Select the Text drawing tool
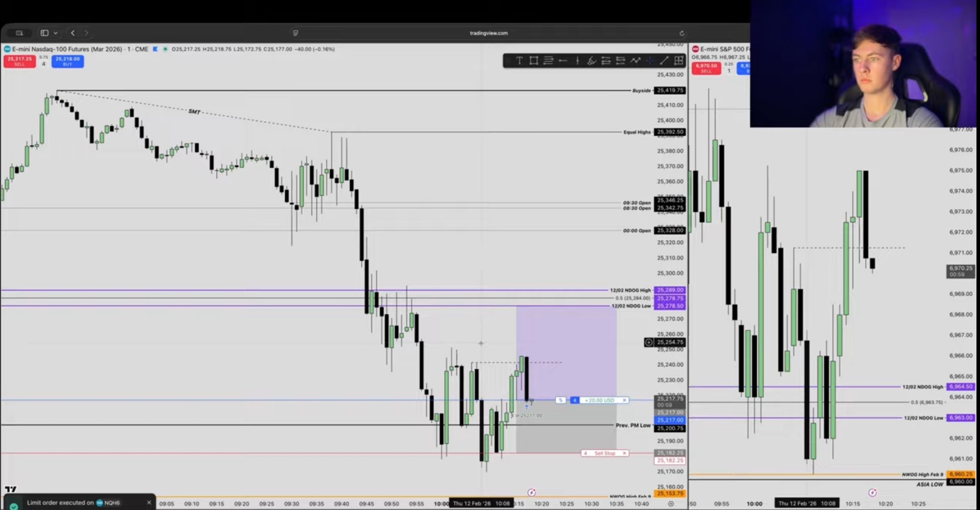 pos(519,60)
